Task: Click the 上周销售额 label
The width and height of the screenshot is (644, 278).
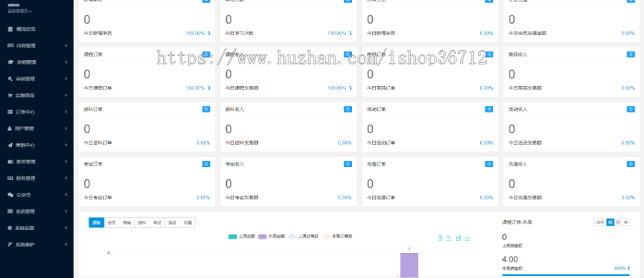Action: 512,246
